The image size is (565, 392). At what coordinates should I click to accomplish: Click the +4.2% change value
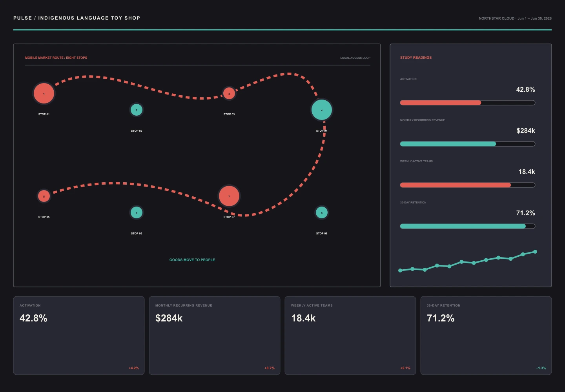pos(134,368)
